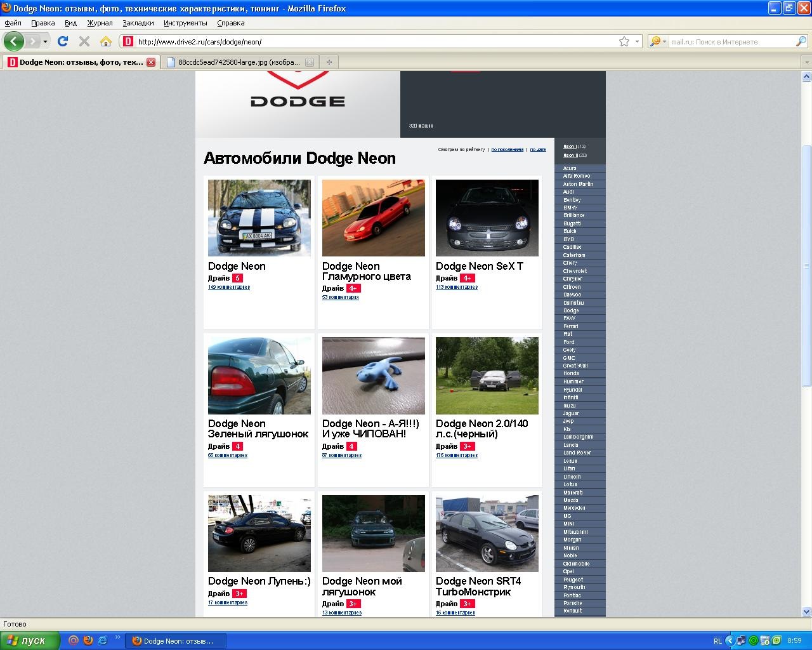The width and height of the screenshot is (812, 650).
Task: Open the Файл menu
Action: click(x=13, y=23)
